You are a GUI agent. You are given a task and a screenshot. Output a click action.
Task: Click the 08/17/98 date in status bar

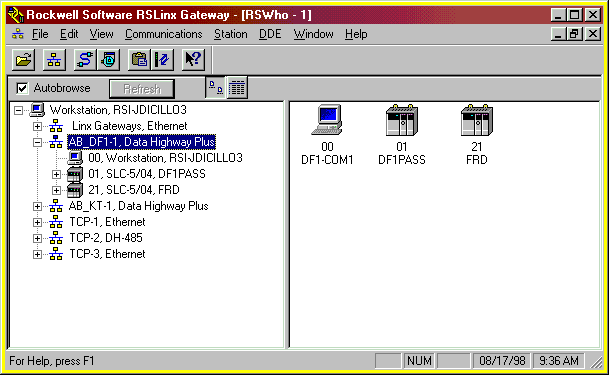coord(502,361)
